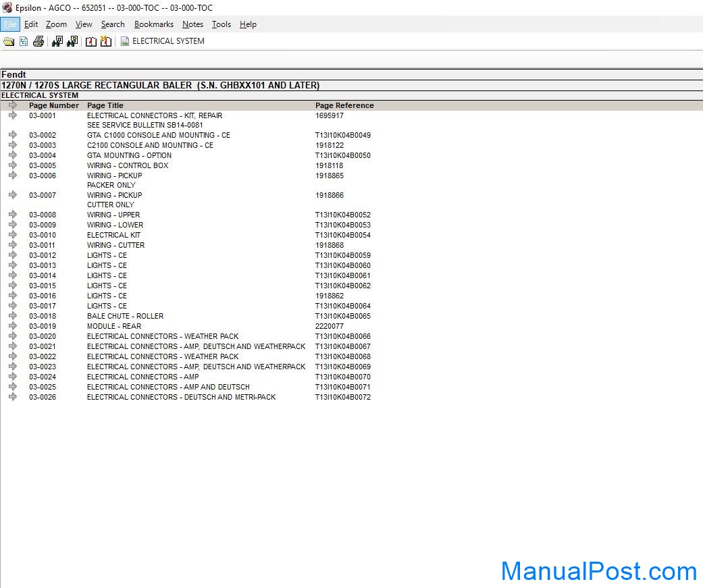
Task: Click the Page Reference column header
Action: pyautogui.click(x=344, y=105)
